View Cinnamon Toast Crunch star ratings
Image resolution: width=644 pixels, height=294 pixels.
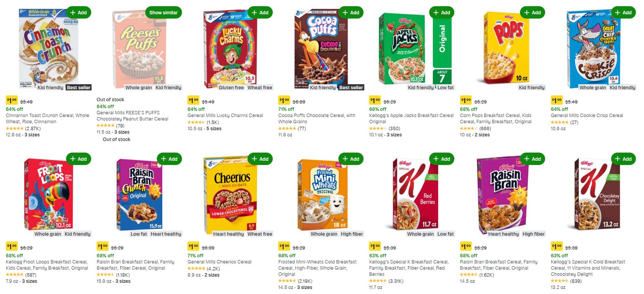tap(15, 129)
